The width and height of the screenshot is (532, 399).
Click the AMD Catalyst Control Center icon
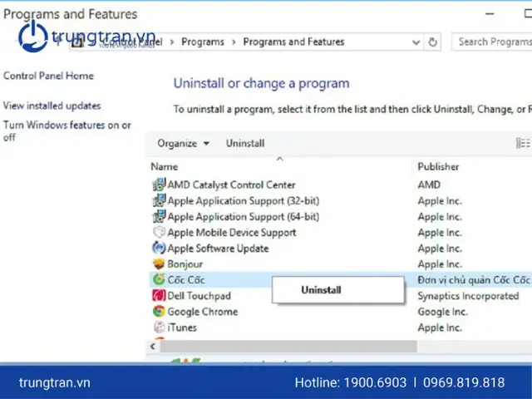pyautogui.click(x=159, y=185)
